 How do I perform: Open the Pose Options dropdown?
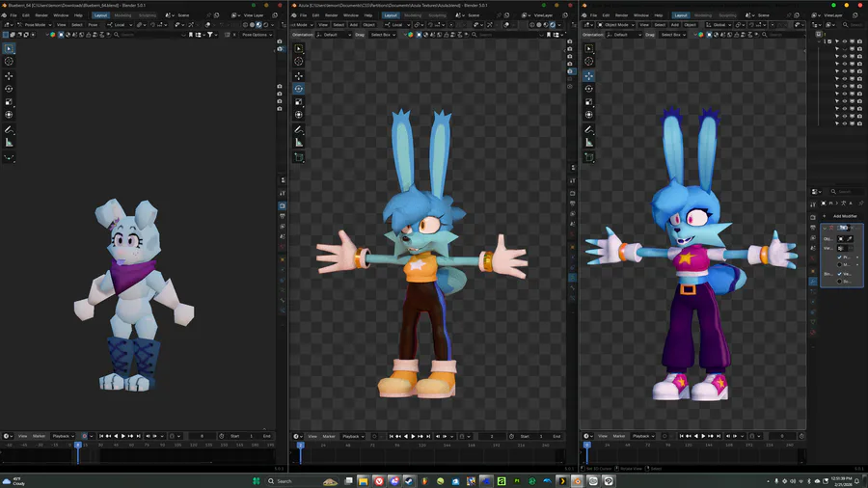pyautogui.click(x=257, y=35)
